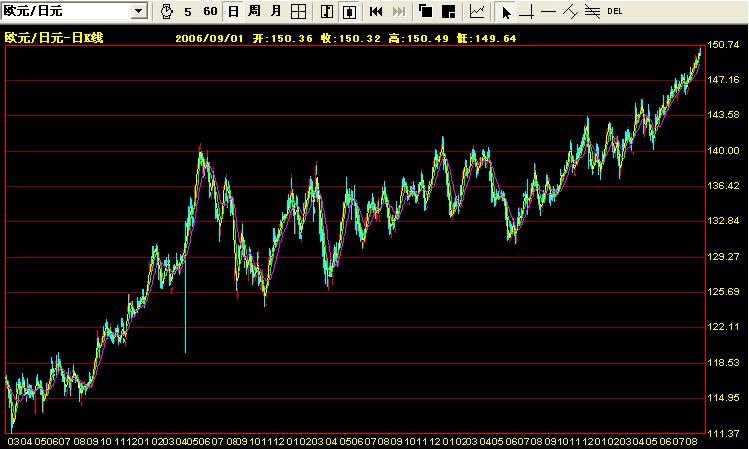Click the 122.11 price axis label

point(723,327)
